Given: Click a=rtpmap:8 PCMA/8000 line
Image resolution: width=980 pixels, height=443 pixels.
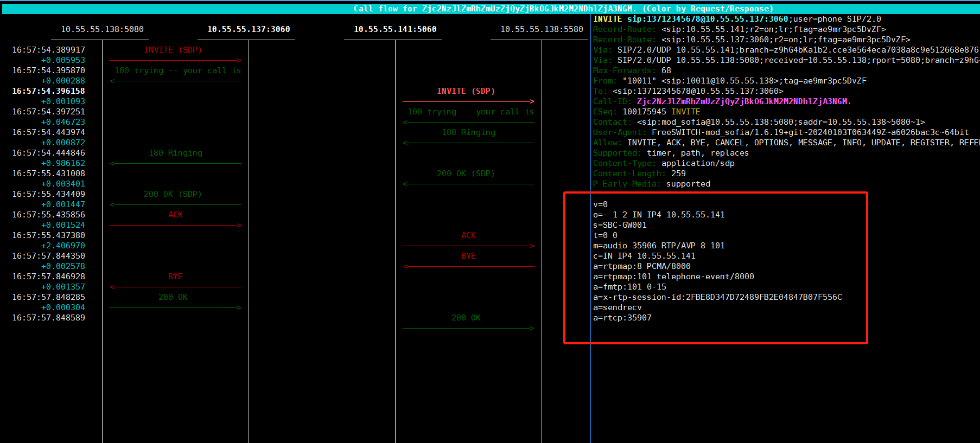Looking at the screenshot, I should coord(642,266).
